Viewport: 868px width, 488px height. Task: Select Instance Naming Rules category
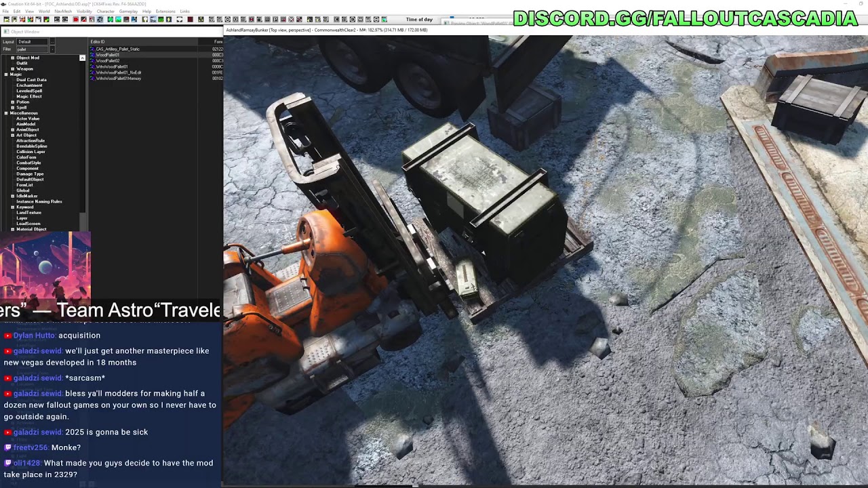pos(39,201)
